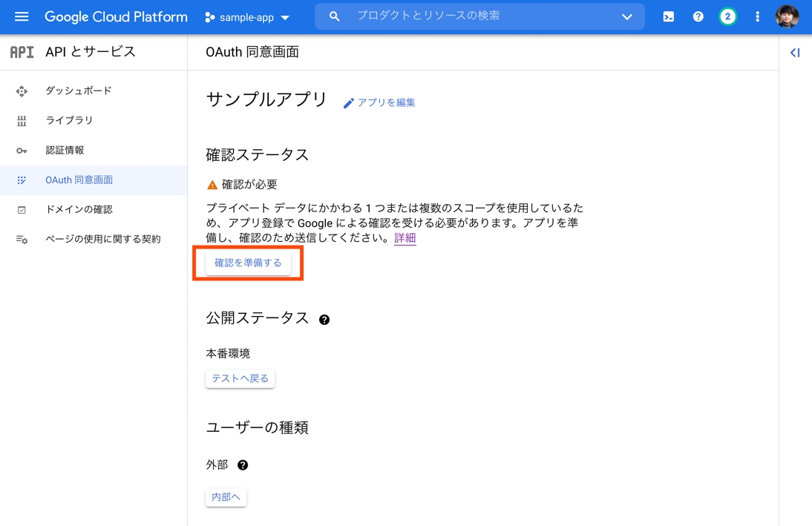Click in the プロダクトとリソースの検索 field
This screenshot has width=812, height=526.
pos(475,16)
